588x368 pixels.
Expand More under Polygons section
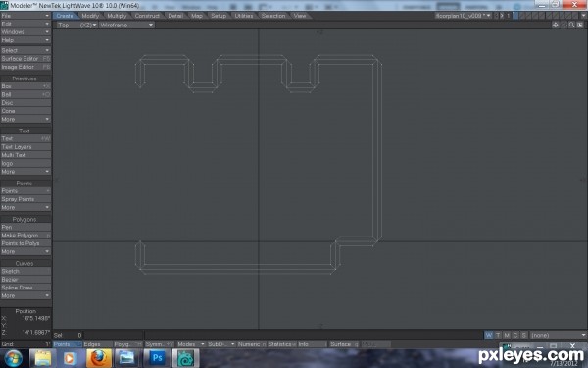[x=25, y=251]
